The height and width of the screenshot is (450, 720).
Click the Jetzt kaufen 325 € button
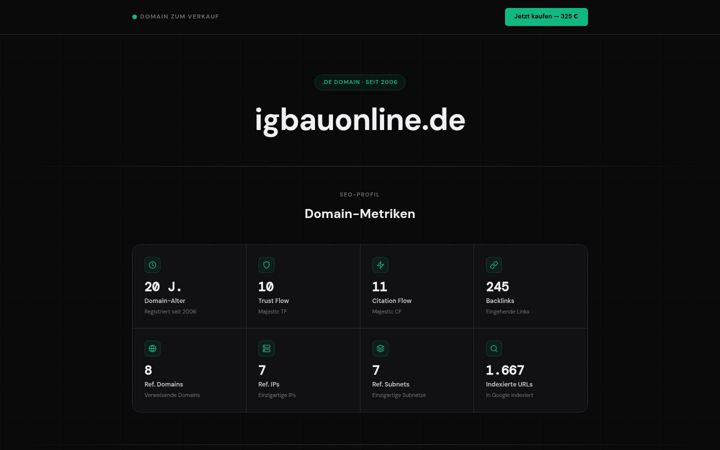pyautogui.click(x=546, y=17)
